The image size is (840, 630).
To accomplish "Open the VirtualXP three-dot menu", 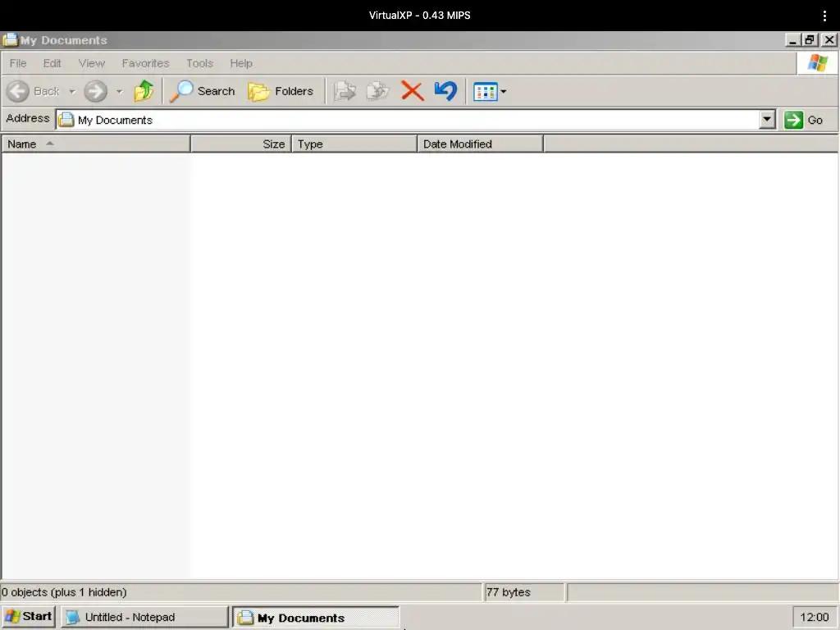I will [824, 16].
